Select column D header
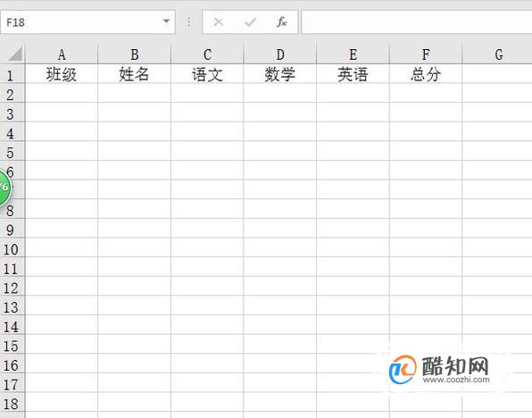This screenshot has width=532, height=418. coord(280,54)
